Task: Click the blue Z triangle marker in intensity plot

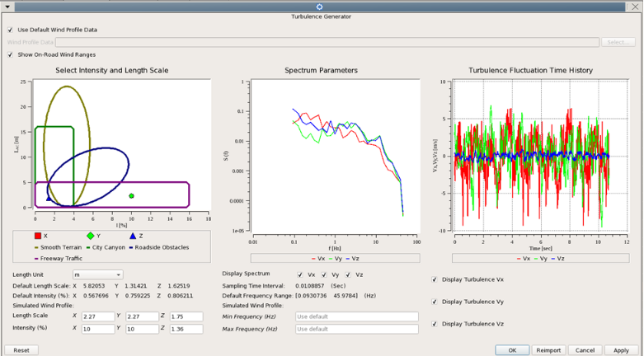Action: coord(49,199)
